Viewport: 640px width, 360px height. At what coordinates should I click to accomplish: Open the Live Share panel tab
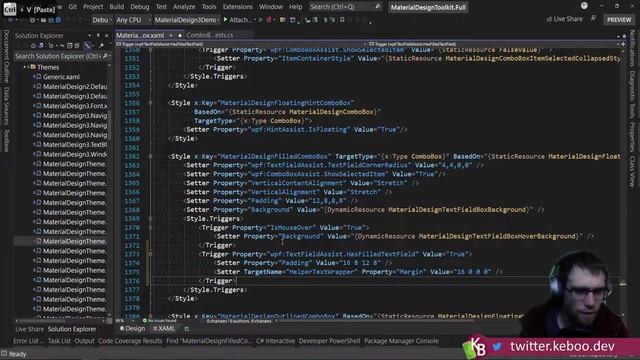[x=29, y=329]
